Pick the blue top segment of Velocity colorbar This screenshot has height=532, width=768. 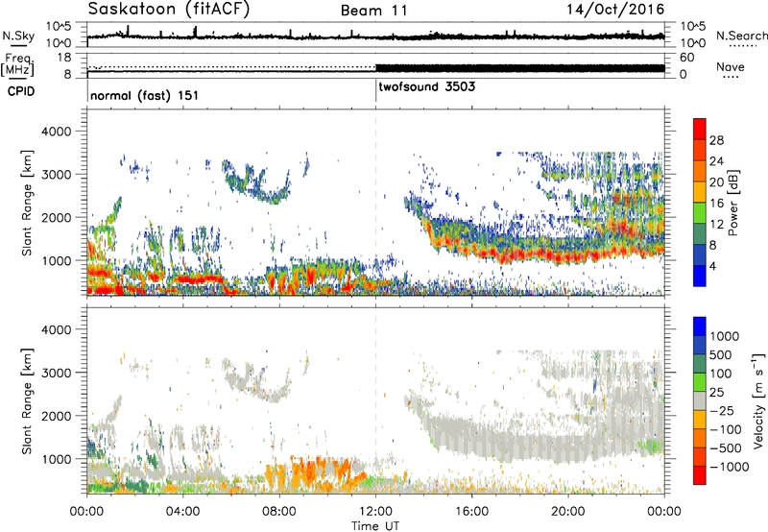point(700,326)
